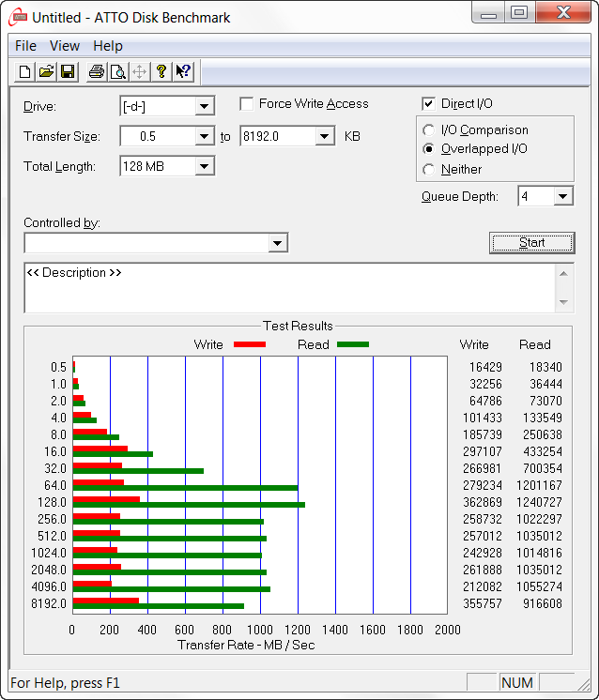Click the read value 1055274
Image resolution: width=599 pixels, height=700 pixels.
[539, 586]
